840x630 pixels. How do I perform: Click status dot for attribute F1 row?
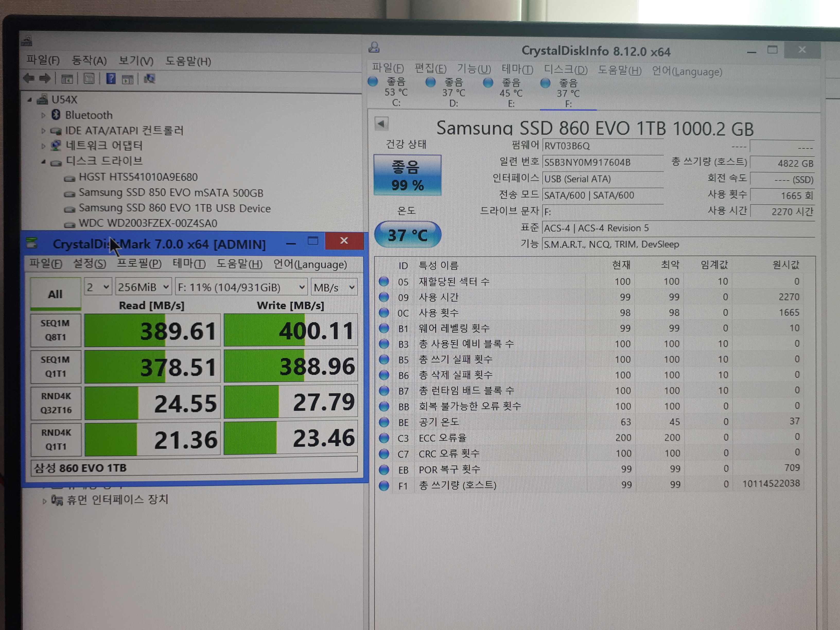[384, 485]
